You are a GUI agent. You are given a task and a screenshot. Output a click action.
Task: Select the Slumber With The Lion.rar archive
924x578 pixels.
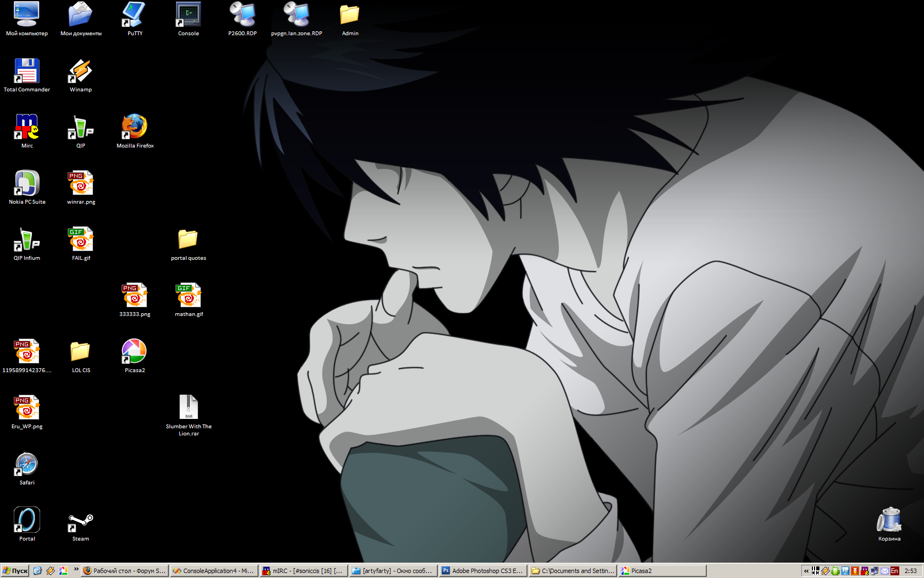(189, 416)
